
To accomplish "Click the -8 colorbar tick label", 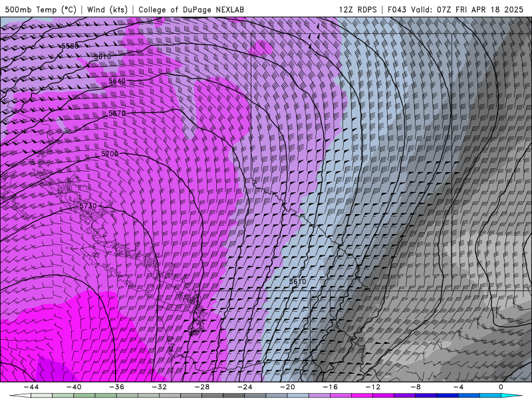I will pyautogui.click(x=416, y=387).
